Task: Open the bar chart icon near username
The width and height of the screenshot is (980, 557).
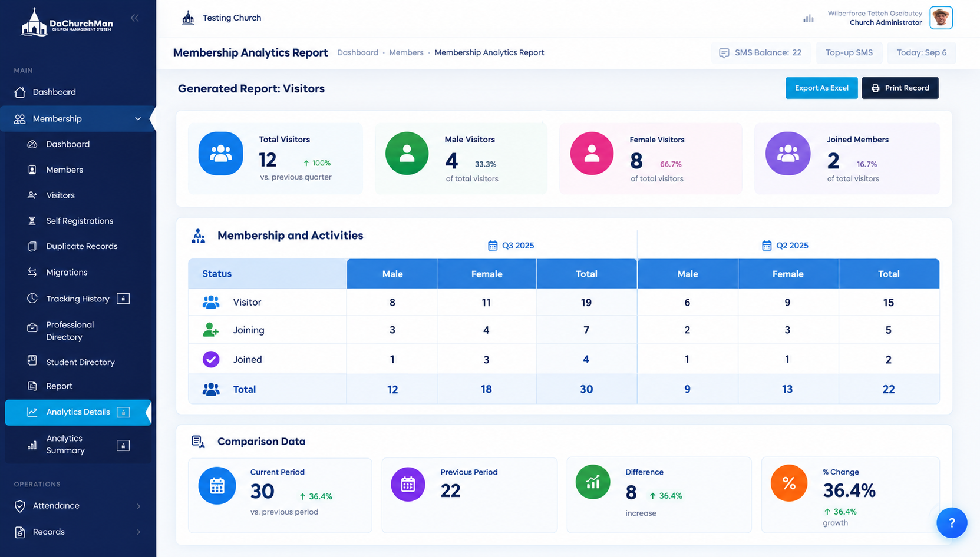Action: tap(809, 18)
